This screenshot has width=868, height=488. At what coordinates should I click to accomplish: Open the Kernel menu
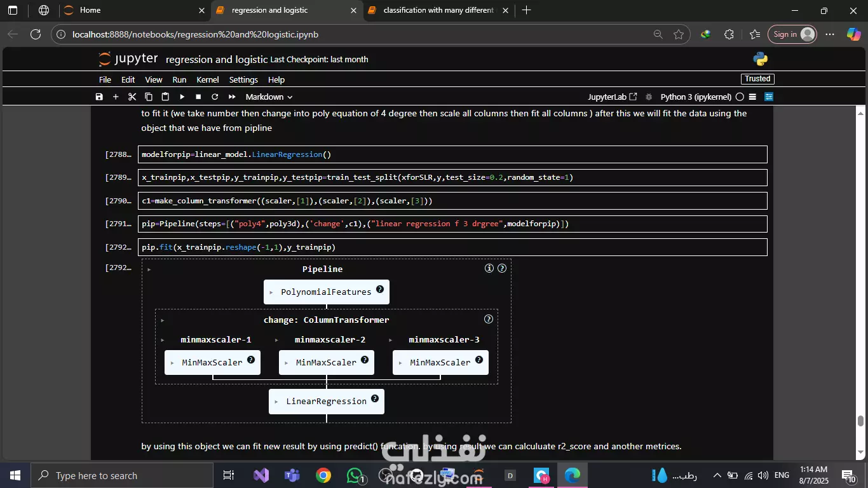208,79
